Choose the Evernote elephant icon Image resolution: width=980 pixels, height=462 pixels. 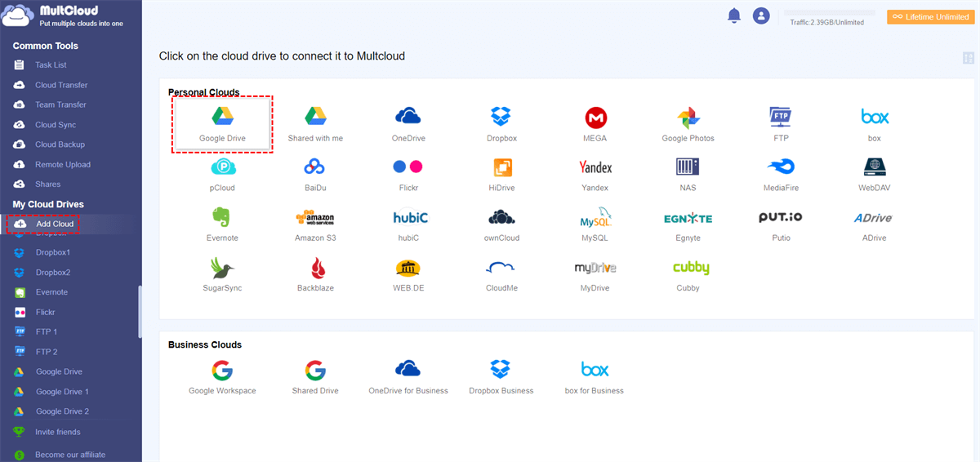[222, 218]
